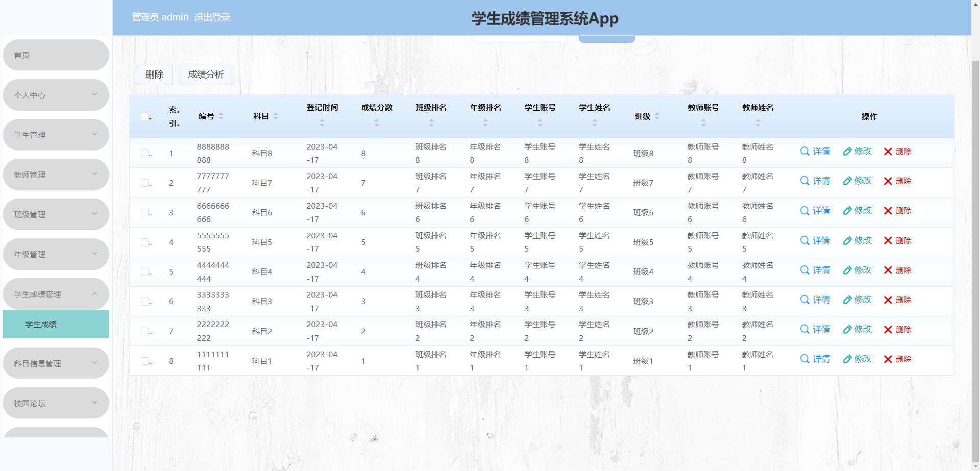Expand the 科目信息管理 sidebar section

click(56, 363)
